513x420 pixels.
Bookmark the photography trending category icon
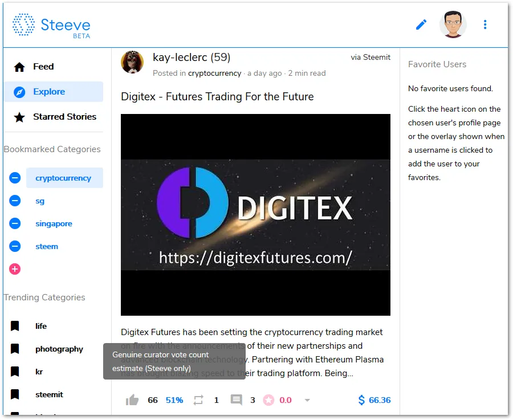pos(15,349)
